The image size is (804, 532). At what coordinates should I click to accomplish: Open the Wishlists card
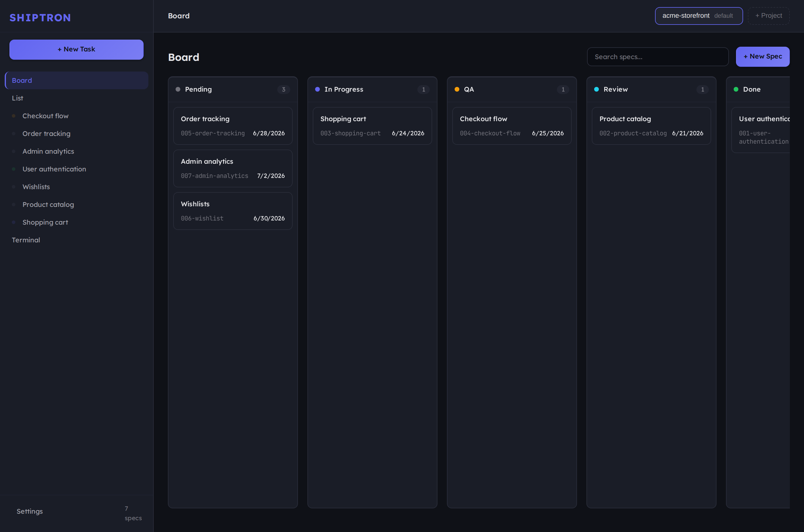[x=233, y=211]
